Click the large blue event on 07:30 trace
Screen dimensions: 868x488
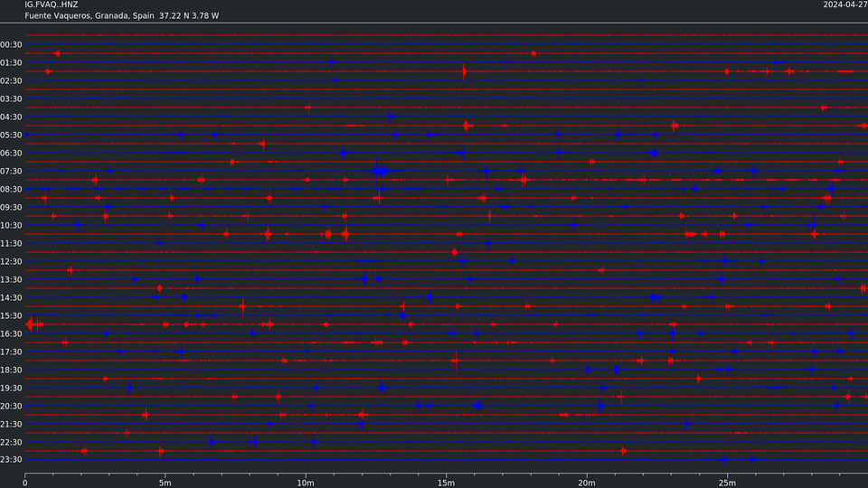[x=379, y=171]
